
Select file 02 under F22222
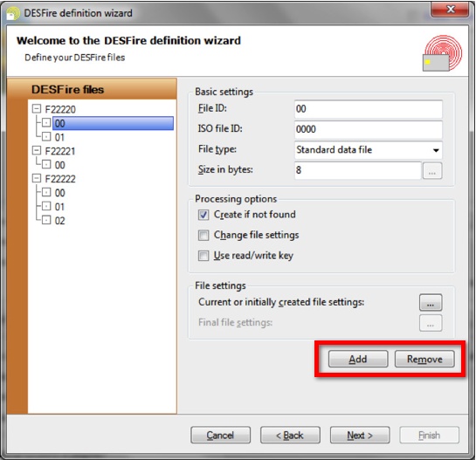point(59,221)
